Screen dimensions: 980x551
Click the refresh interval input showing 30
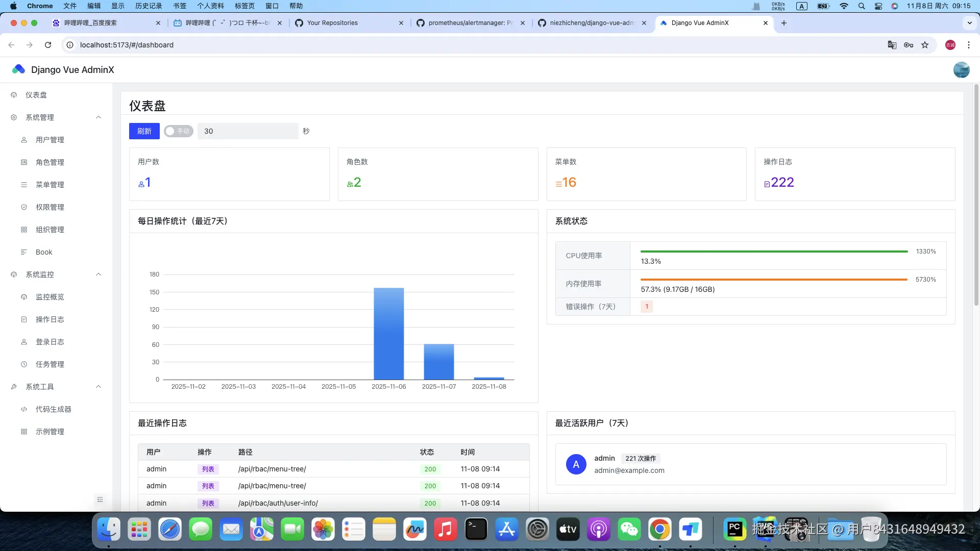tap(248, 131)
